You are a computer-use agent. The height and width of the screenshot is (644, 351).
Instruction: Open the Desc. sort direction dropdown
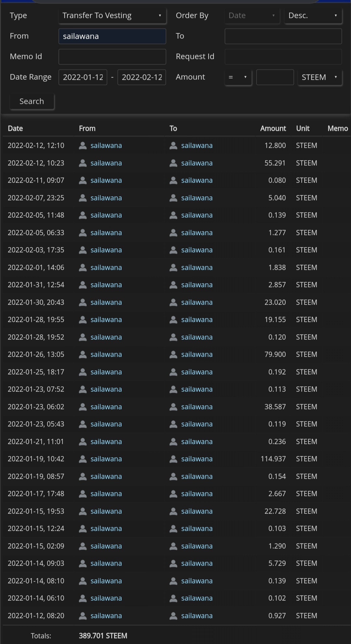[313, 16]
